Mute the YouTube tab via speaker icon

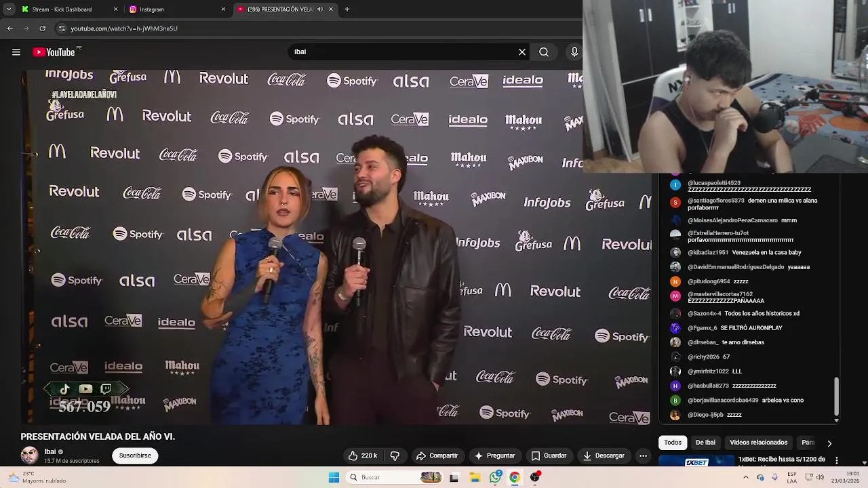[320, 9]
